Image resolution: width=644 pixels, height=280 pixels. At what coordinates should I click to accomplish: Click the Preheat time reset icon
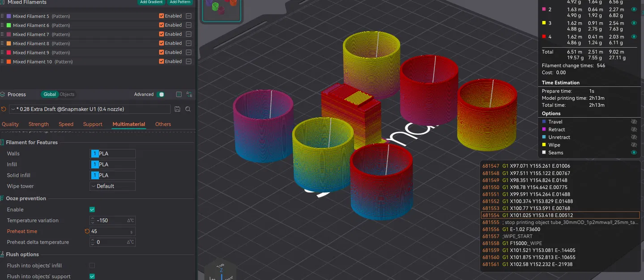coord(87,232)
